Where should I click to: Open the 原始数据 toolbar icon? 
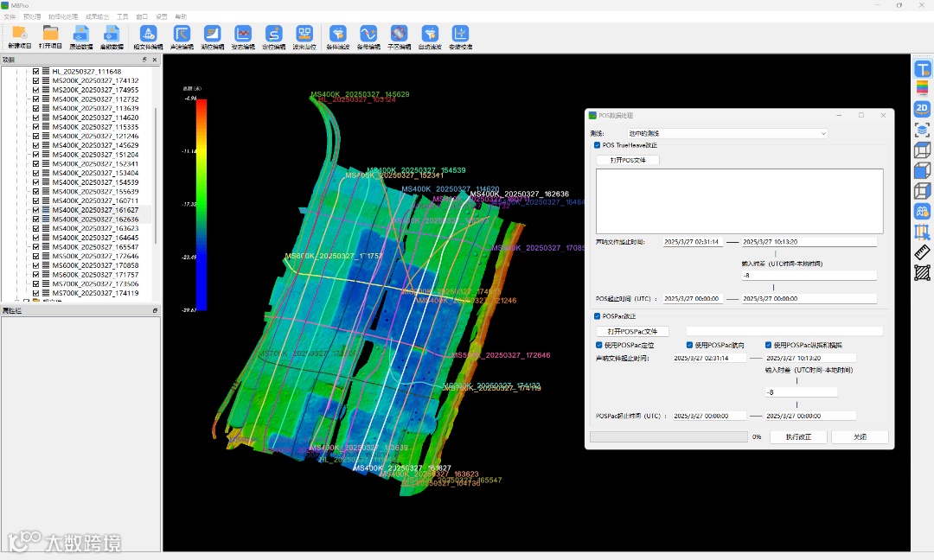[81, 37]
